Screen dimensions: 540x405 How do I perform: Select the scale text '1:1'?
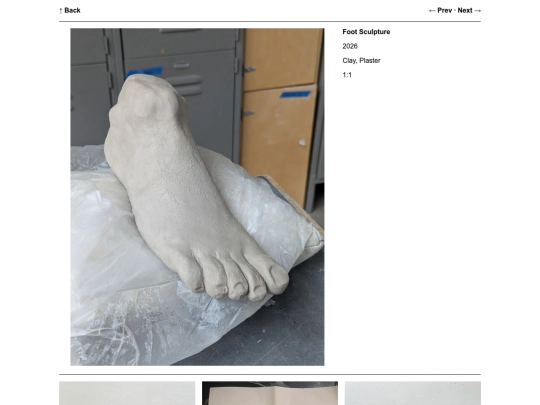pos(347,75)
